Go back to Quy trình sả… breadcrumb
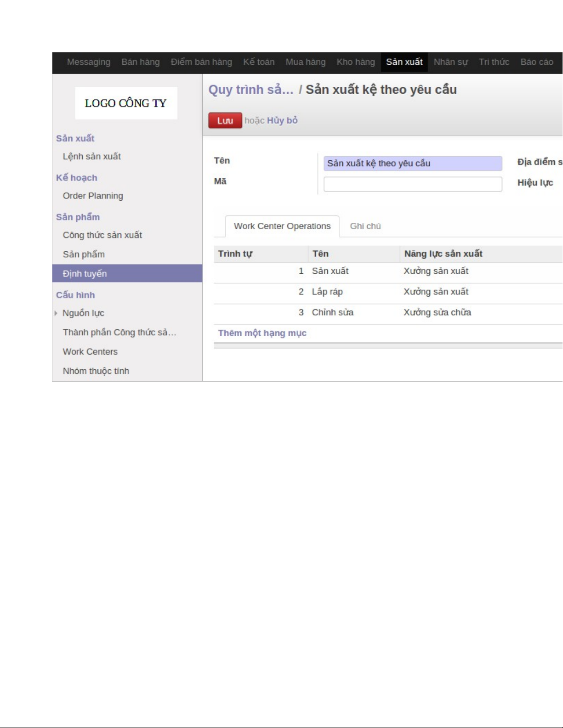Viewport: 563px width, 728px height. pyautogui.click(x=251, y=90)
